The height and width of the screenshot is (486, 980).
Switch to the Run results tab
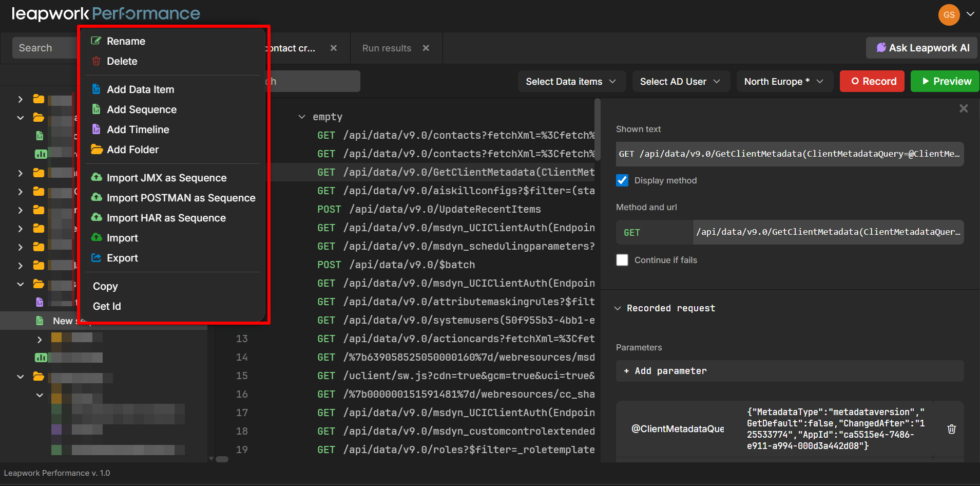coord(387,48)
